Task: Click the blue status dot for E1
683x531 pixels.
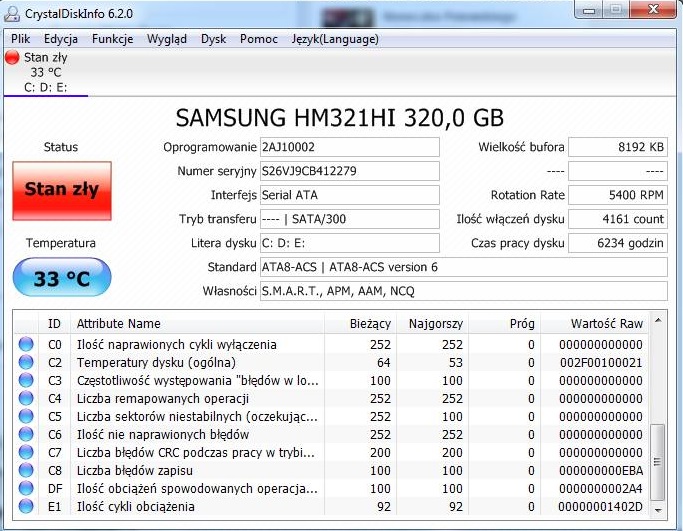Action: point(26,506)
